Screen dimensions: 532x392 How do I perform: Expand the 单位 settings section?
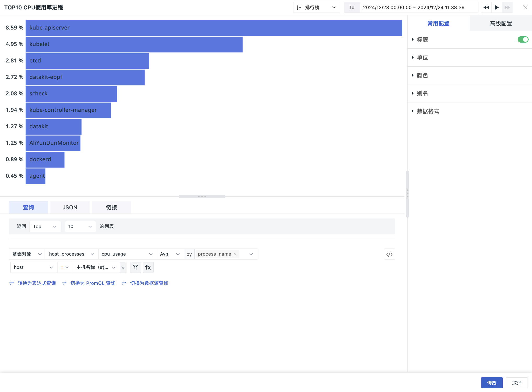point(470,57)
